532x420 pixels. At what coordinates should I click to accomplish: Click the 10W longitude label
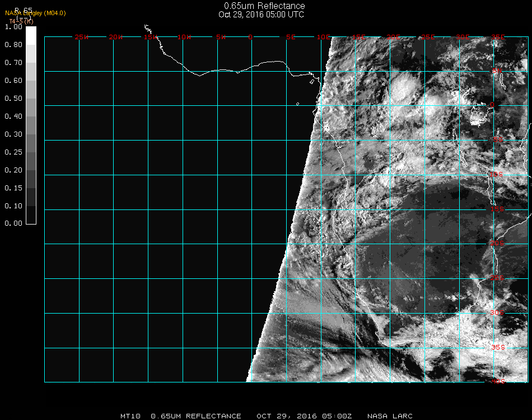click(x=184, y=37)
